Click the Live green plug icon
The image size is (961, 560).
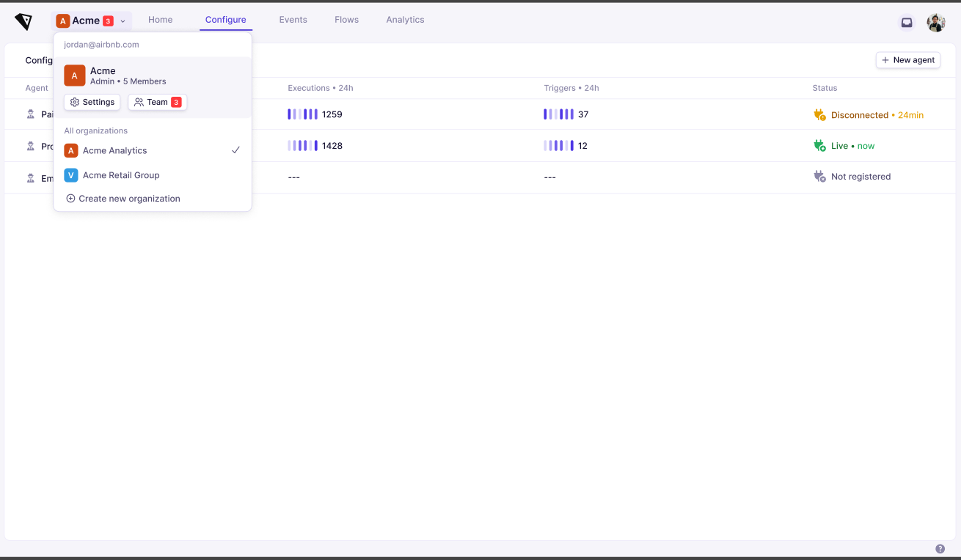point(819,146)
